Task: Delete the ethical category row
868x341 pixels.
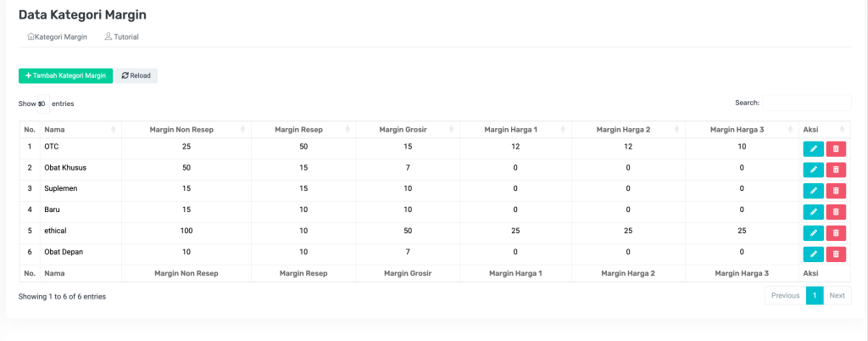Action: pos(836,233)
